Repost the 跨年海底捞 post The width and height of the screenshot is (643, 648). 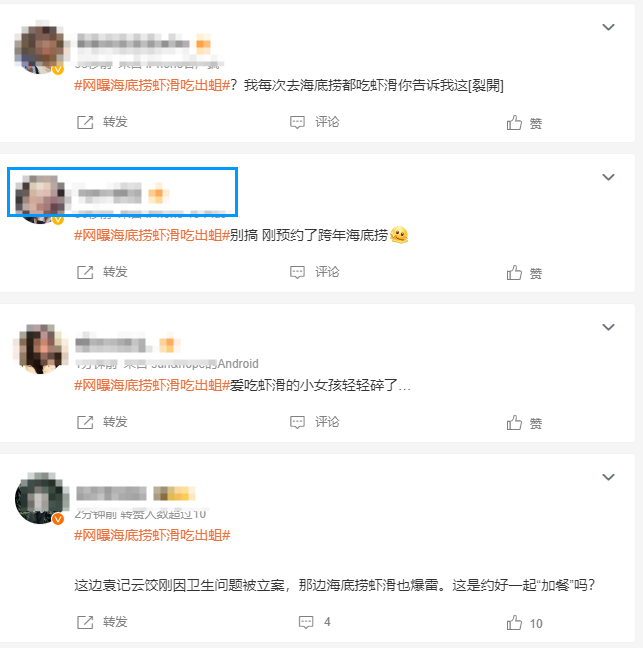coord(102,272)
